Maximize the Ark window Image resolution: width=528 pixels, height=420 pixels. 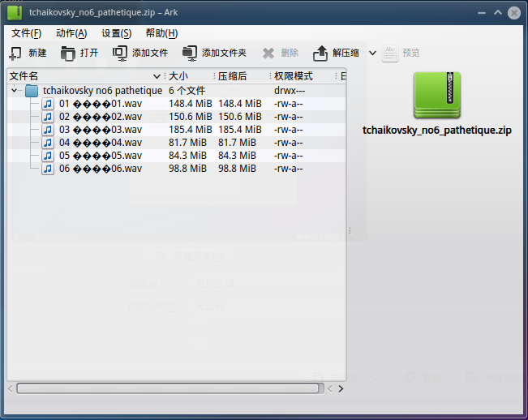[x=498, y=13]
